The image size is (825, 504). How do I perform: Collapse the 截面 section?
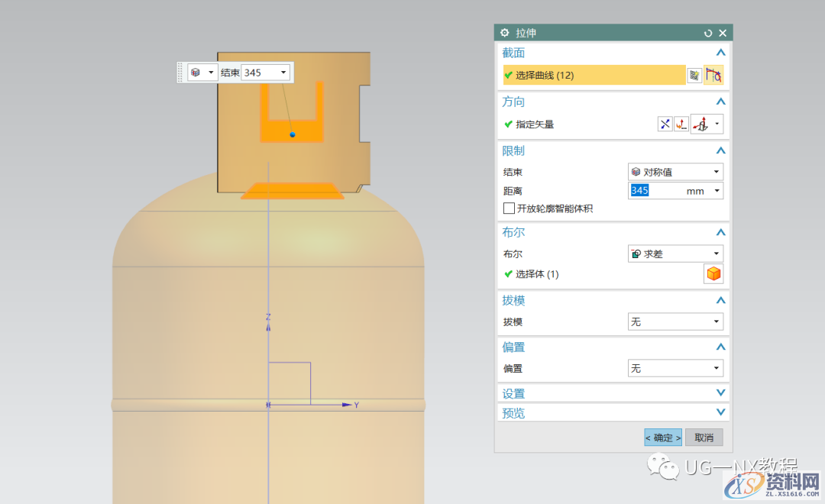(x=720, y=53)
